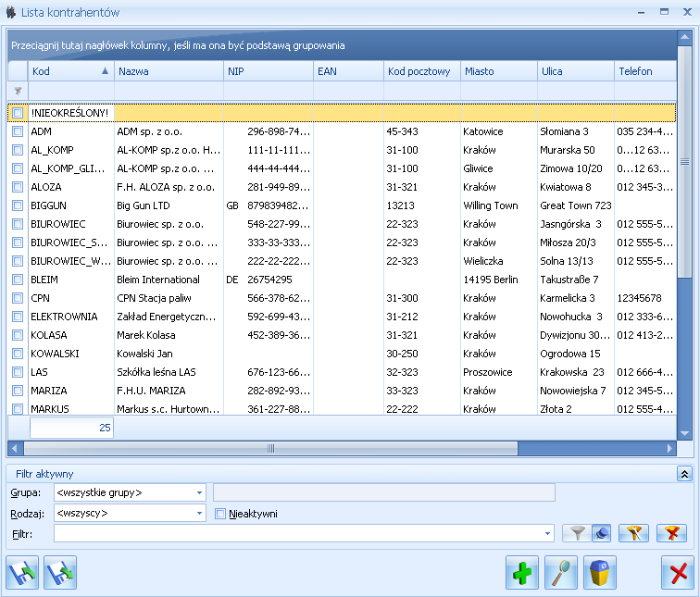Image resolution: width=700 pixels, height=597 pixels.
Task: Check the ALOZA row checkbox
Action: (x=18, y=187)
